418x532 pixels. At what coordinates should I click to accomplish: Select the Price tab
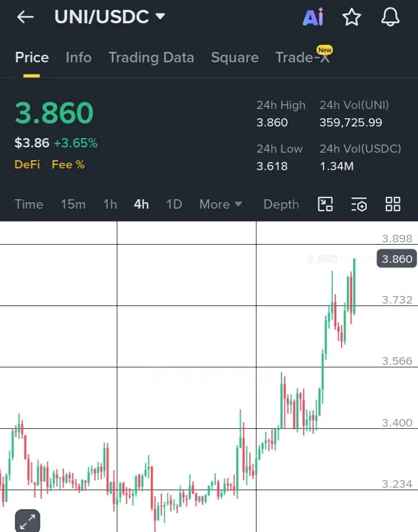pos(32,57)
